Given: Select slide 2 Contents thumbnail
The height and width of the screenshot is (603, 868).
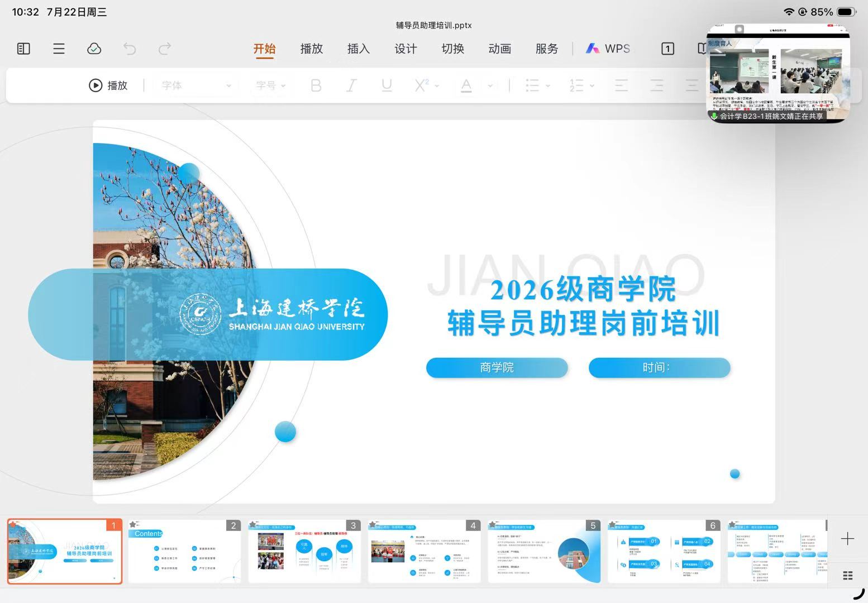Looking at the screenshot, I should (185, 552).
